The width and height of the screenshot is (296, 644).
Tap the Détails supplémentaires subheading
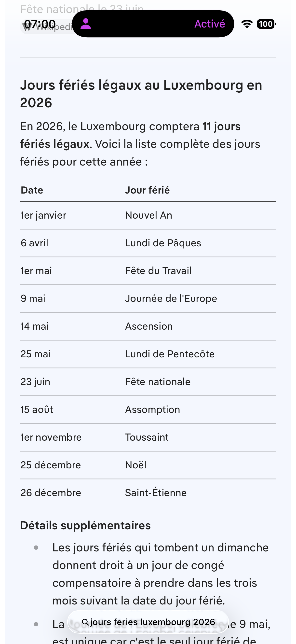coord(85,525)
